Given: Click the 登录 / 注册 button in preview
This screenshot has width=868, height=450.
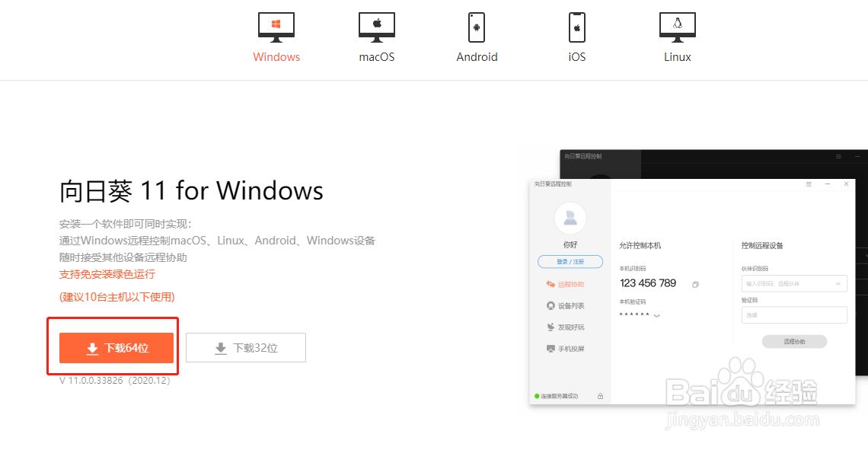Looking at the screenshot, I should [570, 262].
